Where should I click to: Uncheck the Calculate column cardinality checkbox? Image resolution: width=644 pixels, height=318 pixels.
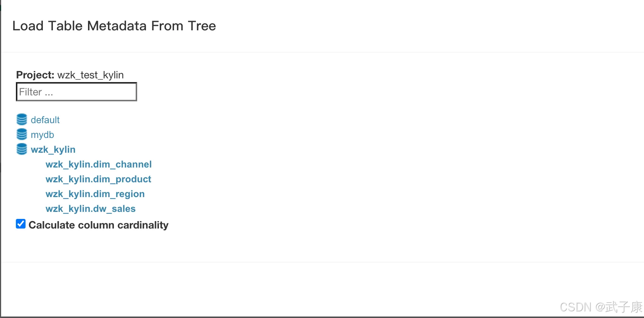(21, 224)
